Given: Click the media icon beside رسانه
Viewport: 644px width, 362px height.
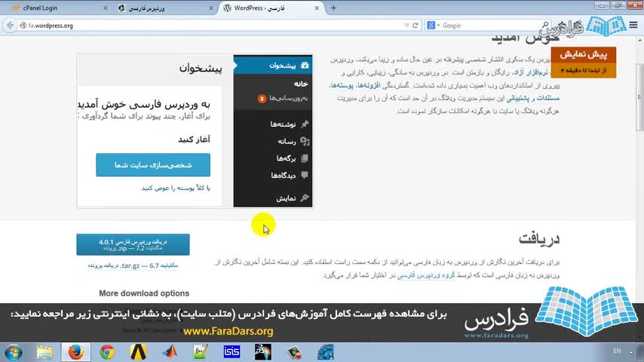Looking at the screenshot, I should (x=305, y=141).
